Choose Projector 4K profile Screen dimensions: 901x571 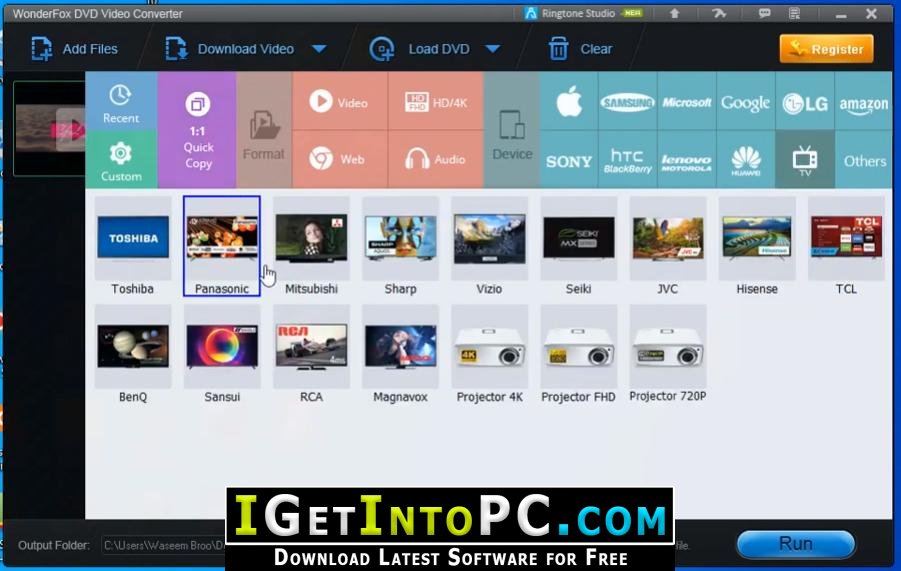click(490, 354)
